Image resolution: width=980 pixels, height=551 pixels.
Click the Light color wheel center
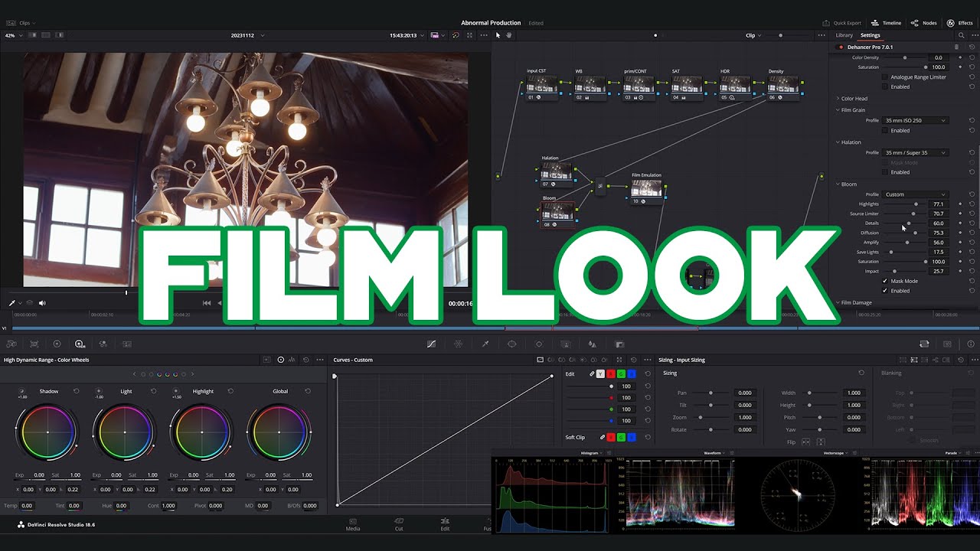point(125,432)
